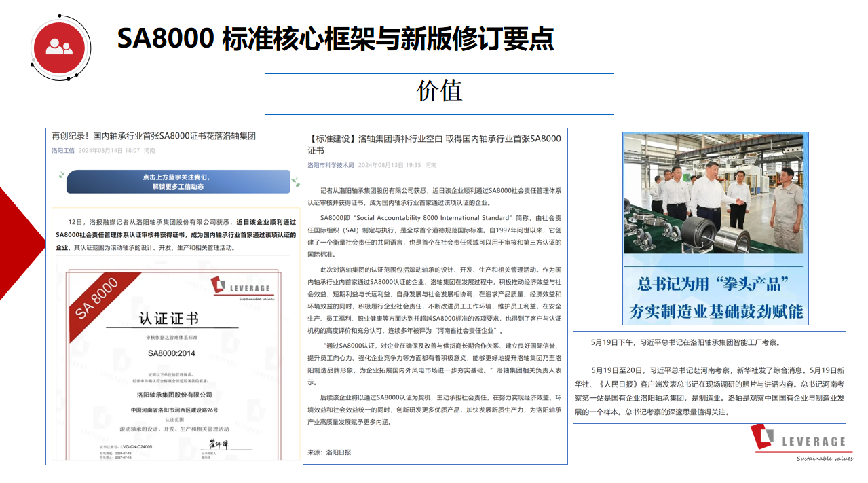Click the 来源：洛阳日报 source line
The width and height of the screenshot is (868, 483).
click(330, 452)
